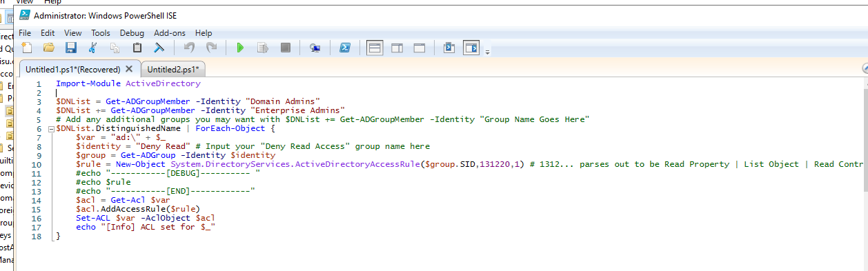Click on 'Import-Module' in line 1
Screen dimensions: 868x271
click(89, 83)
